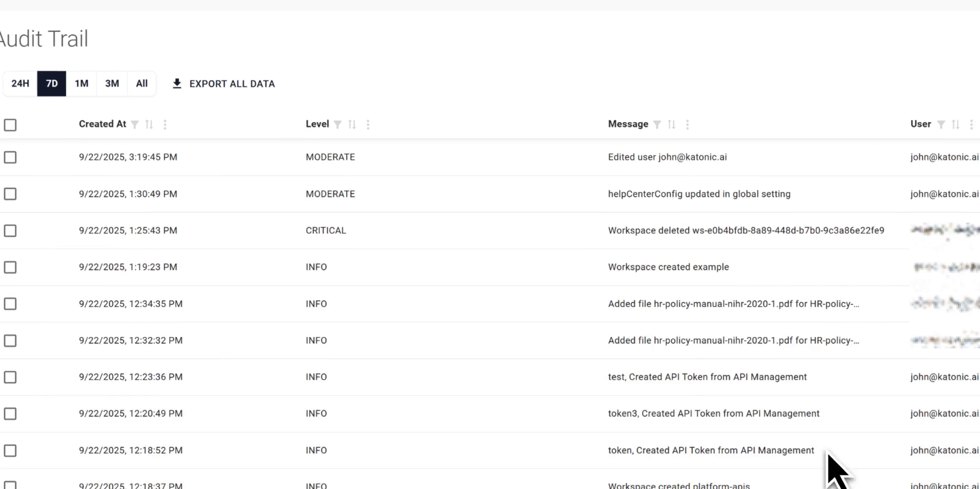Click the sort icon on the Level column
The image size is (980, 489).
click(x=352, y=124)
